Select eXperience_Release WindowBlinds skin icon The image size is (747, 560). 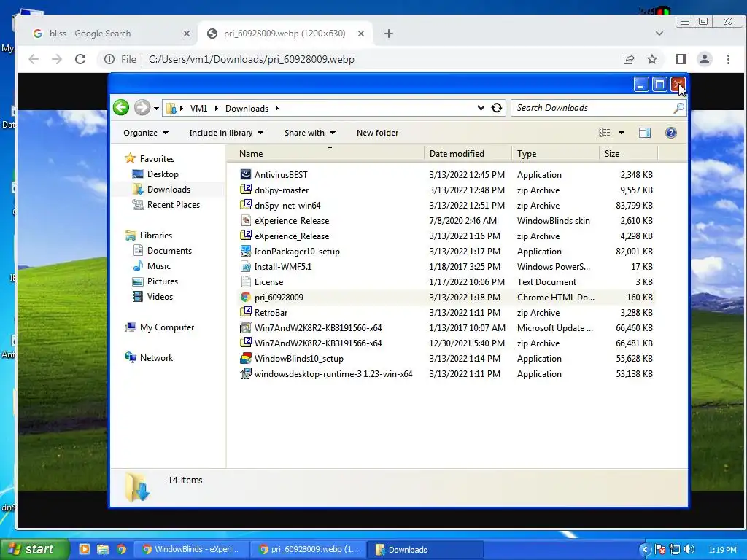tap(245, 220)
